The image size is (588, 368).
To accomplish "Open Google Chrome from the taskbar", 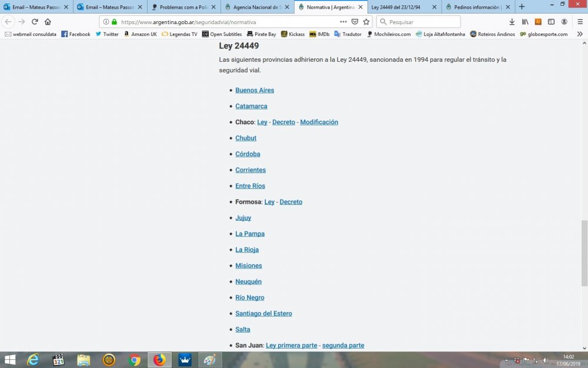I will coord(135,360).
